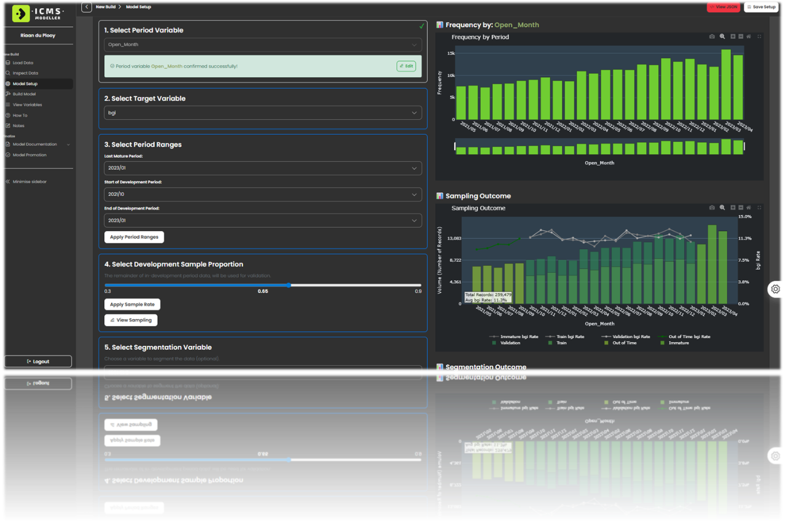This screenshot has width=785, height=532.
Task: Open fullscreen view of Sampling Outcome chart
Action: pos(759,208)
